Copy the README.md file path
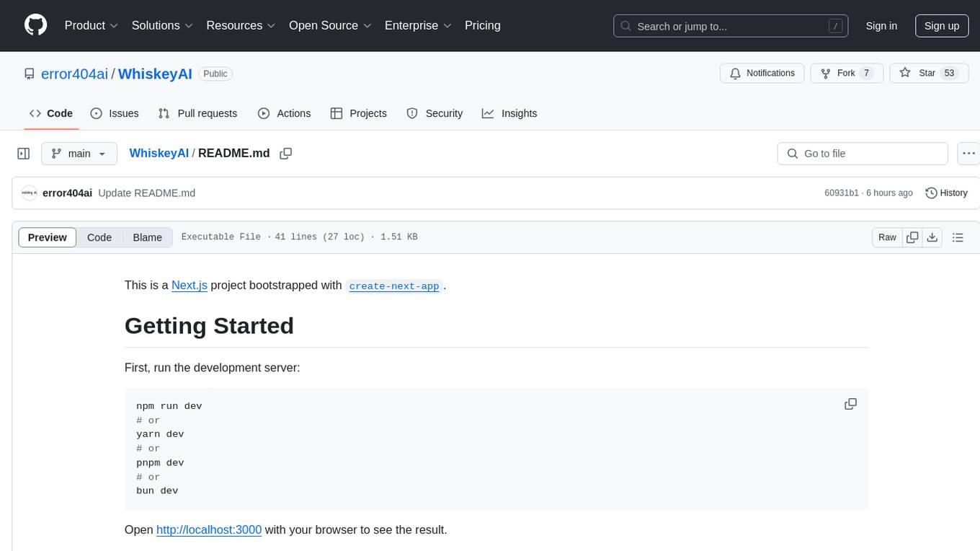The width and height of the screenshot is (980, 551). point(285,154)
